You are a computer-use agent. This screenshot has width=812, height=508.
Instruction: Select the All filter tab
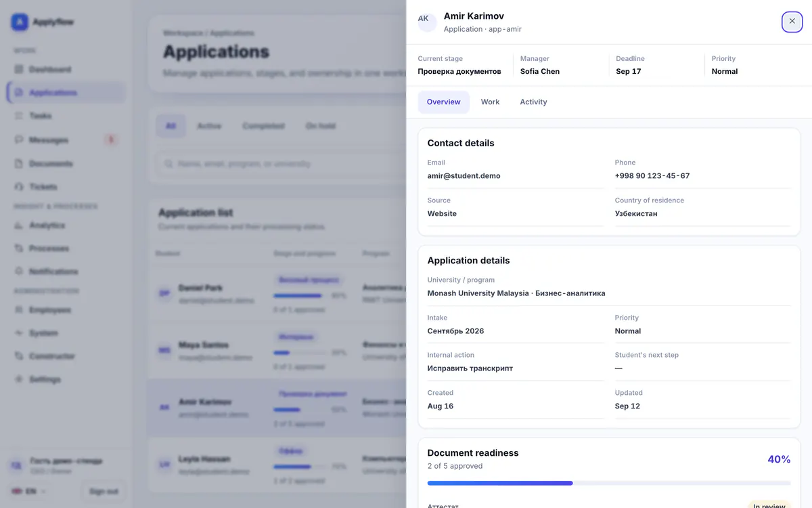pos(171,126)
